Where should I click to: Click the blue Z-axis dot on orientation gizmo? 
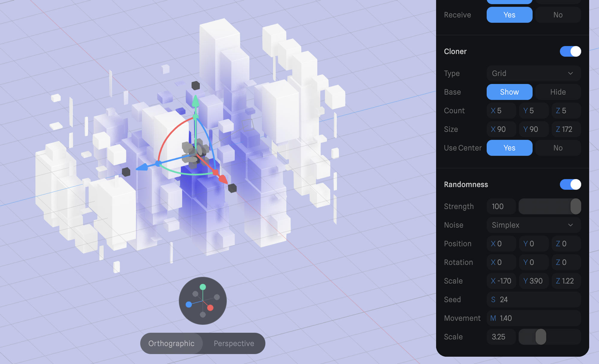coord(189,304)
